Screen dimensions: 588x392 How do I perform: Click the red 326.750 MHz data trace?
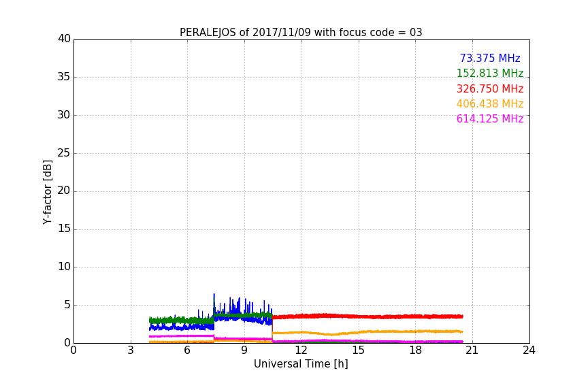point(367,316)
